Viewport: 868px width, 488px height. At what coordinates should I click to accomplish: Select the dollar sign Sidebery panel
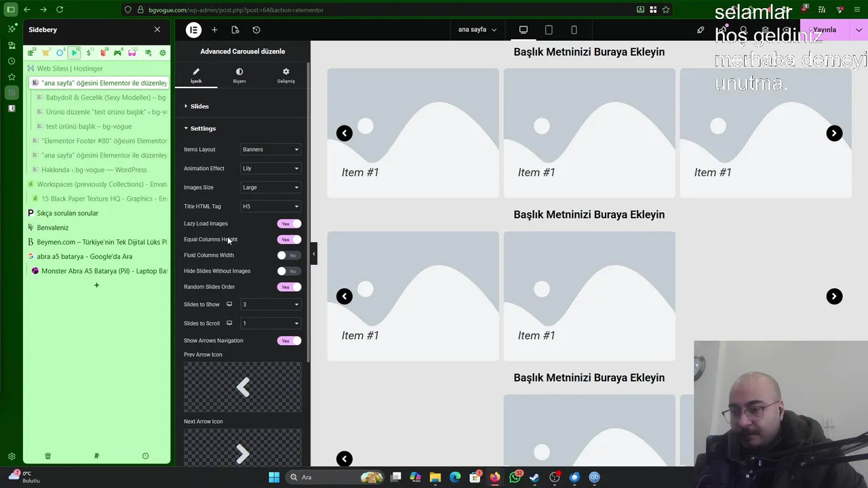click(90, 53)
